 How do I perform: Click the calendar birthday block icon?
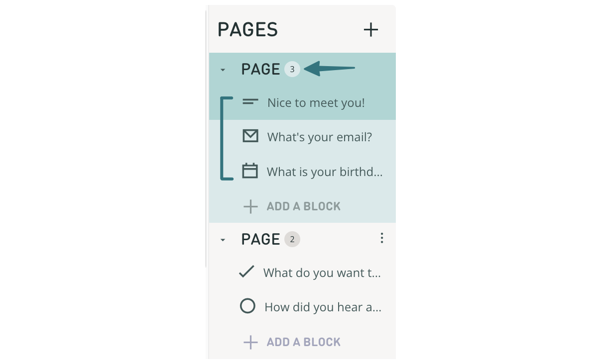tap(250, 171)
